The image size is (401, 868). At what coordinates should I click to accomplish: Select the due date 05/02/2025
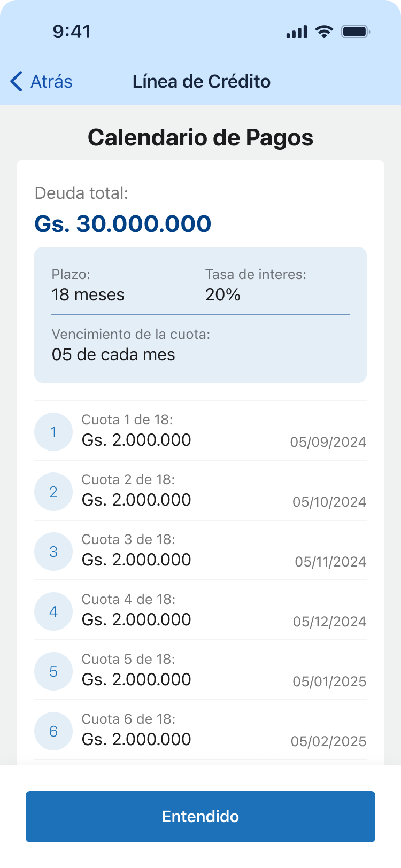coord(328,741)
